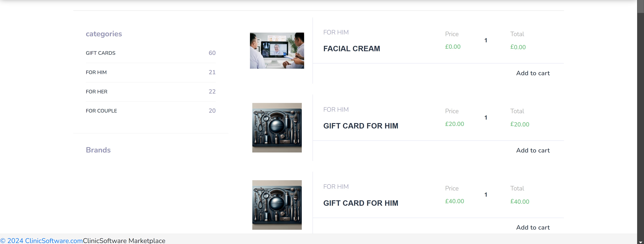Open the Facial Cream product image

tap(277, 51)
